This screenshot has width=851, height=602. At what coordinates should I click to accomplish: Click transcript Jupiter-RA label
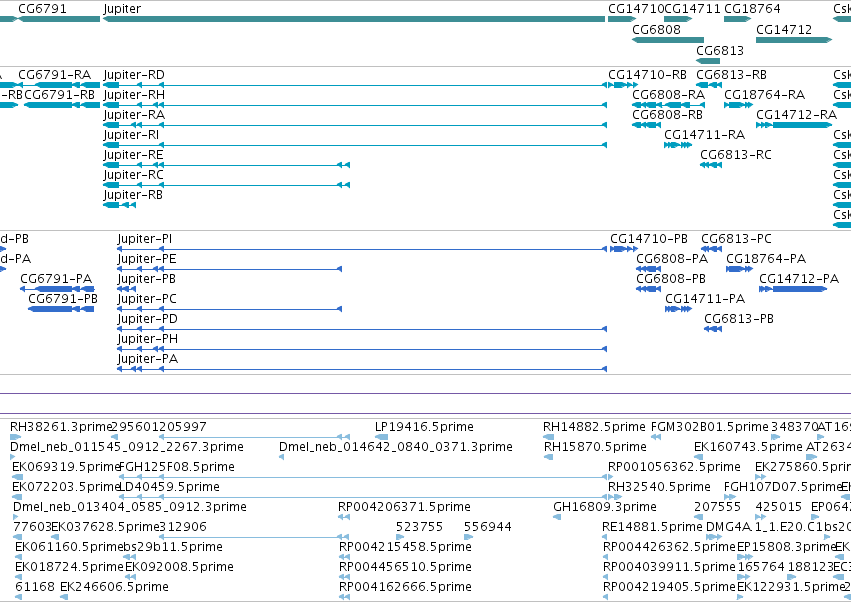(134, 115)
